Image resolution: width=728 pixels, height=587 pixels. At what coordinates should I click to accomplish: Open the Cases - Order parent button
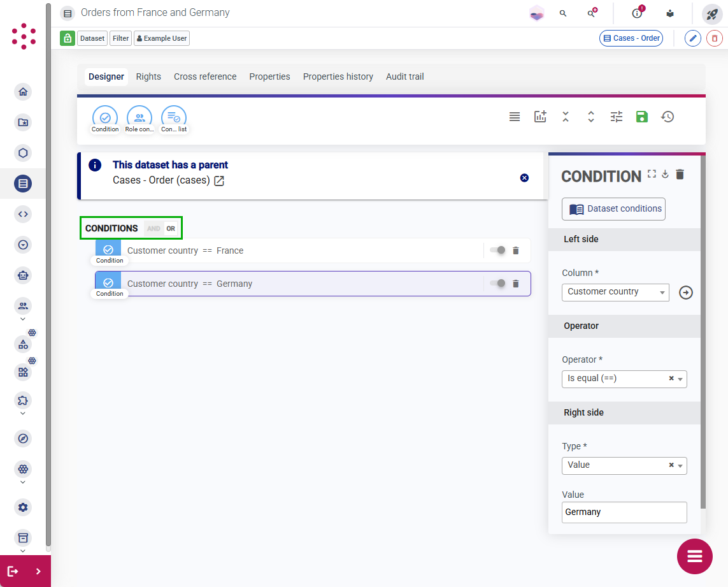point(631,38)
